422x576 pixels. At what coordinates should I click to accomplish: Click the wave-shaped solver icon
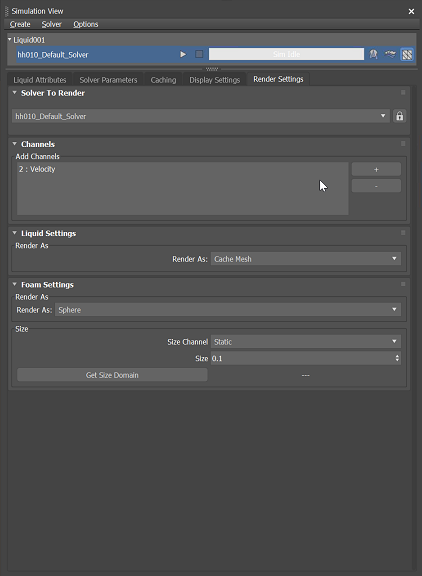click(390, 54)
